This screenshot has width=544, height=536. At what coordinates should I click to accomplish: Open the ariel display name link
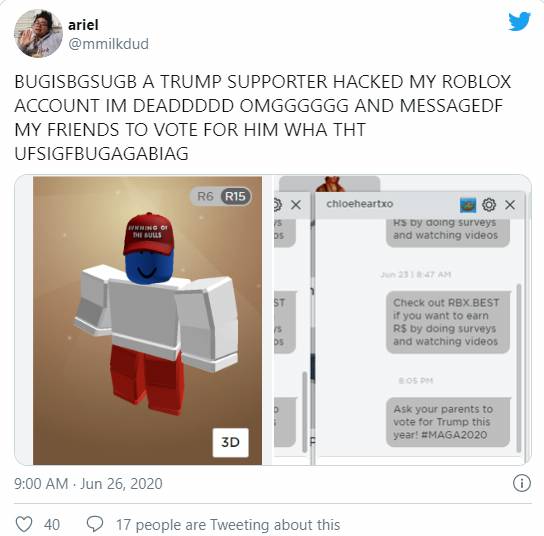point(83,25)
